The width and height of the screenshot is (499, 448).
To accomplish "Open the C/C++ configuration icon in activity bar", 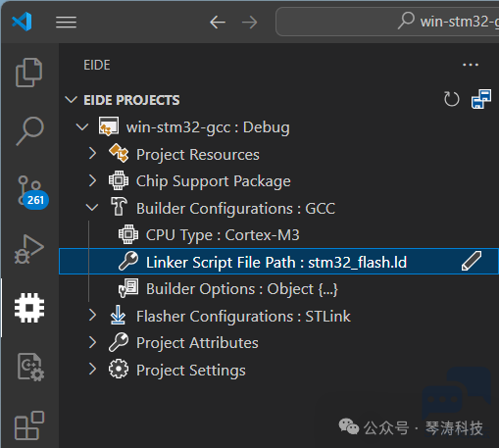I will 30,367.
